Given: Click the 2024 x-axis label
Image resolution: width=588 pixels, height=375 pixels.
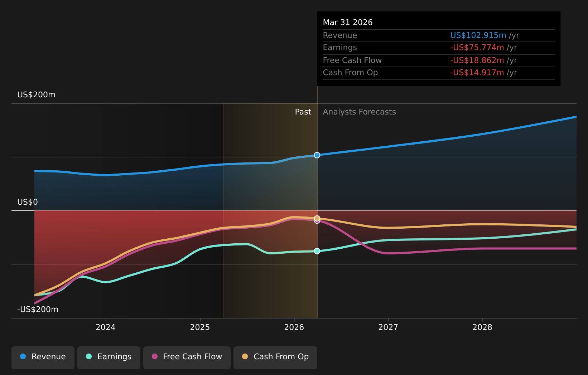Looking at the screenshot, I should [106, 327].
